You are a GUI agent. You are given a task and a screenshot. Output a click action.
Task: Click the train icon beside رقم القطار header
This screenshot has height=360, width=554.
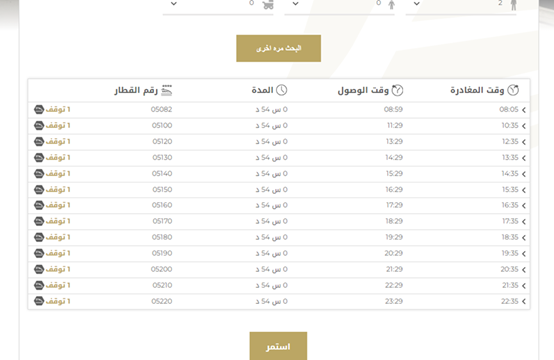click(167, 90)
